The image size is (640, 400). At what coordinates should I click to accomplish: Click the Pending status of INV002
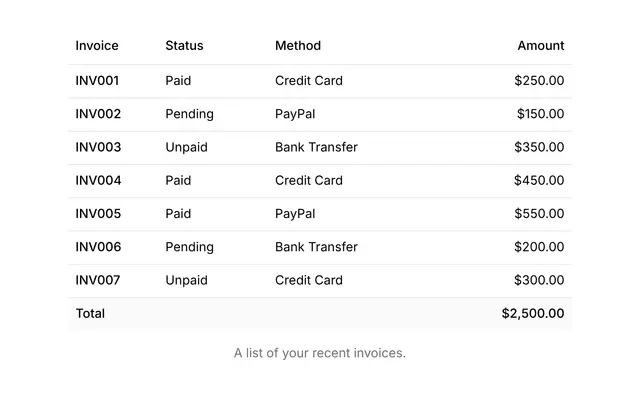click(x=189, y=114)
